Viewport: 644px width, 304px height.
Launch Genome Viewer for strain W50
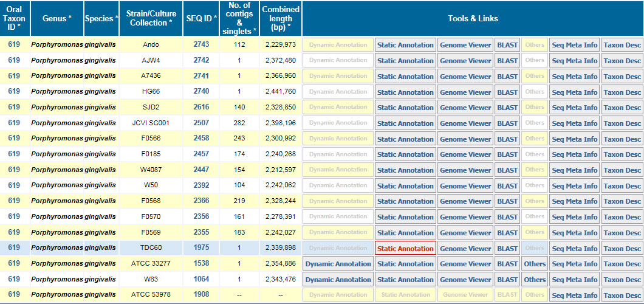tap(465, 185)
